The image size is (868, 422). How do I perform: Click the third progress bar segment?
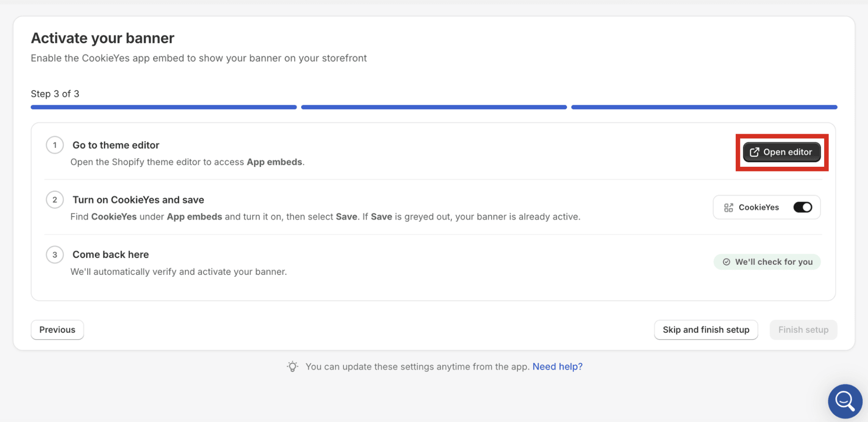point(704,107)
